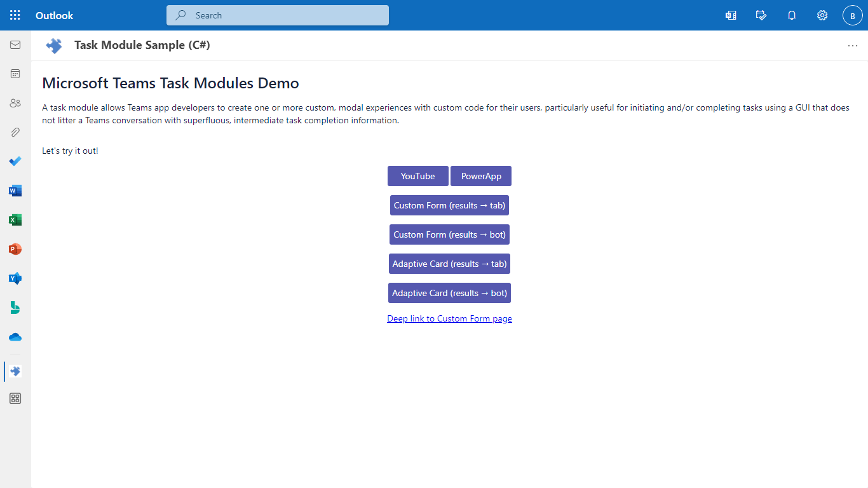Image resolution: width=868 pixels, height=488 pixels.
Task: Open Bookings app in the sidebar
Action: [x=15, y=308]
